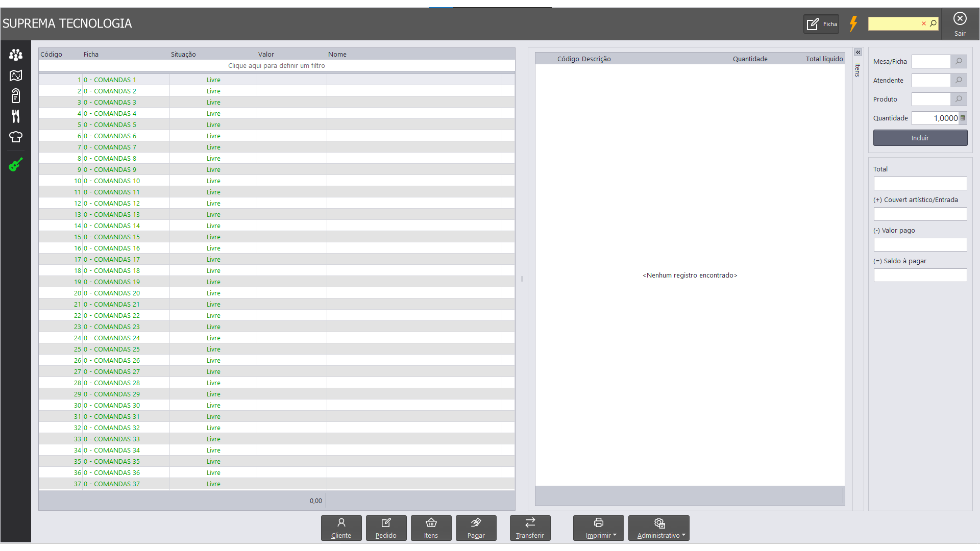The height and width of the screenshot is (551, 980).
Task: Select row '0 - COMANDAS 14'
Action: (x=277, y=226)
